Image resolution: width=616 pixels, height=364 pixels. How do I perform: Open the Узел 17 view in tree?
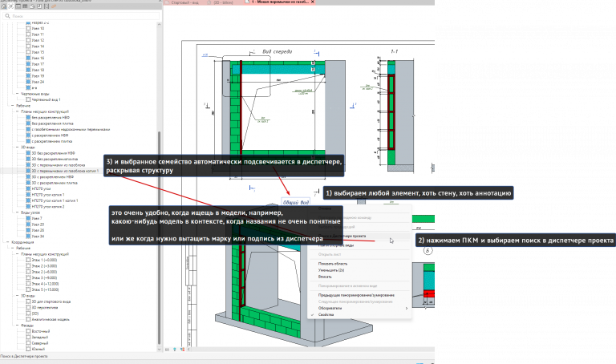pos(38,64)
